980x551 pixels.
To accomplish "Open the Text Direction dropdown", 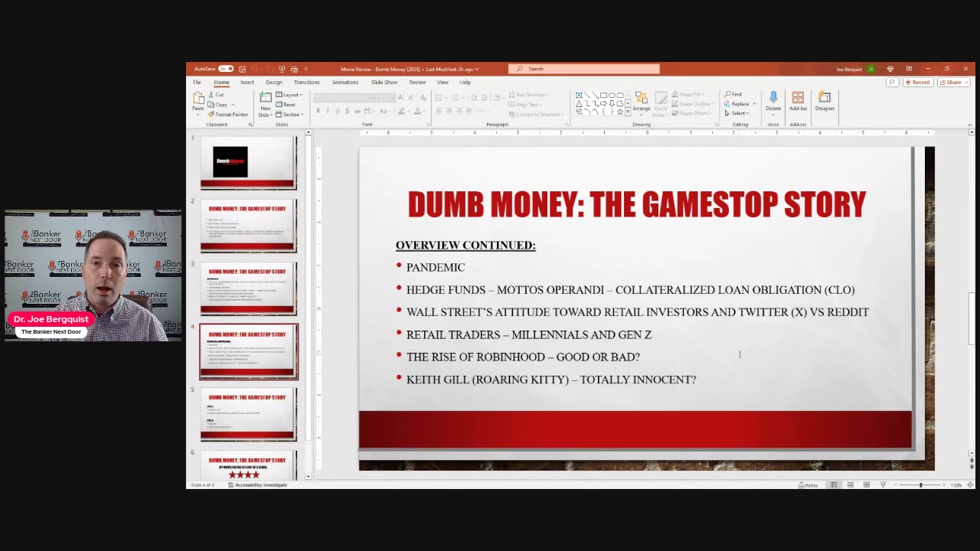I will [x=530, y=95].
